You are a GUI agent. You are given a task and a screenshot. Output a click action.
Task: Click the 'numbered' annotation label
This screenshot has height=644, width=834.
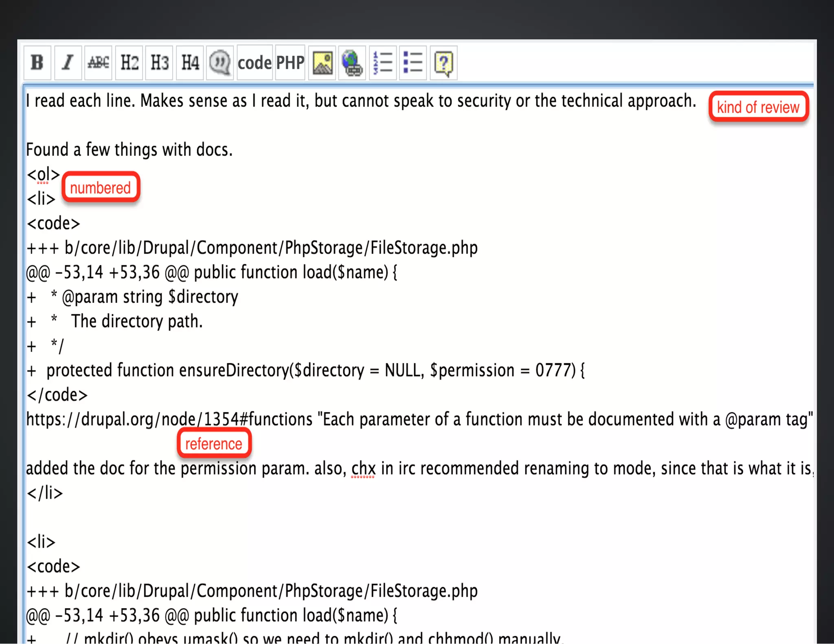[101, 188]
